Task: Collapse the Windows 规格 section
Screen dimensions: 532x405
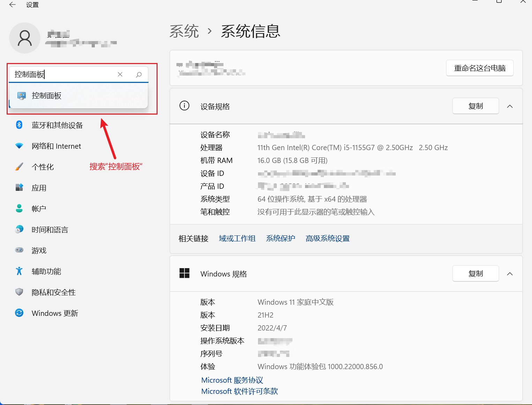Action: coord(510,274)
